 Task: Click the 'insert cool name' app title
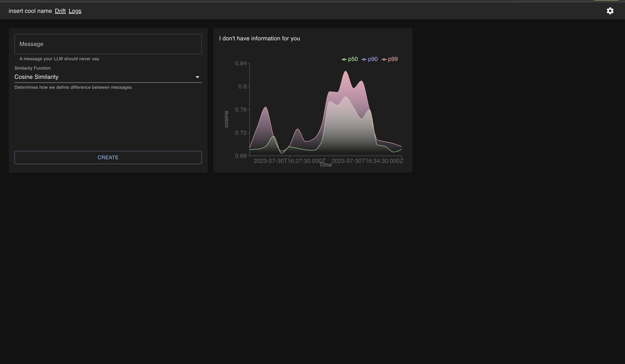[x=30, y=11]
